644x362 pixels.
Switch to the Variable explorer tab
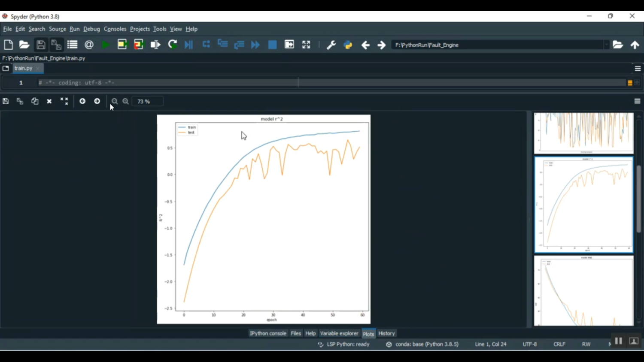pos(339,333)
